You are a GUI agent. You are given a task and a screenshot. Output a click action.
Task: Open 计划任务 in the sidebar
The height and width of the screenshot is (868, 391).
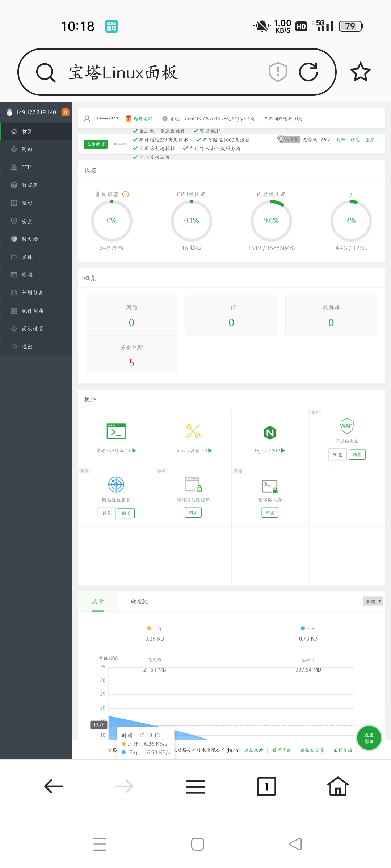(x=36, y=293)
